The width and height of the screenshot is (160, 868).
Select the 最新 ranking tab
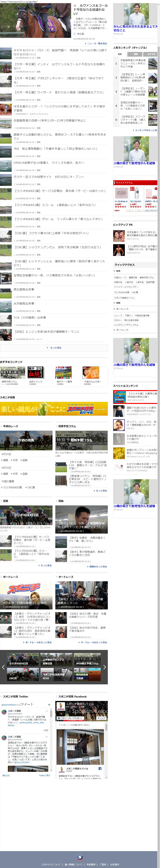(120, 54)
